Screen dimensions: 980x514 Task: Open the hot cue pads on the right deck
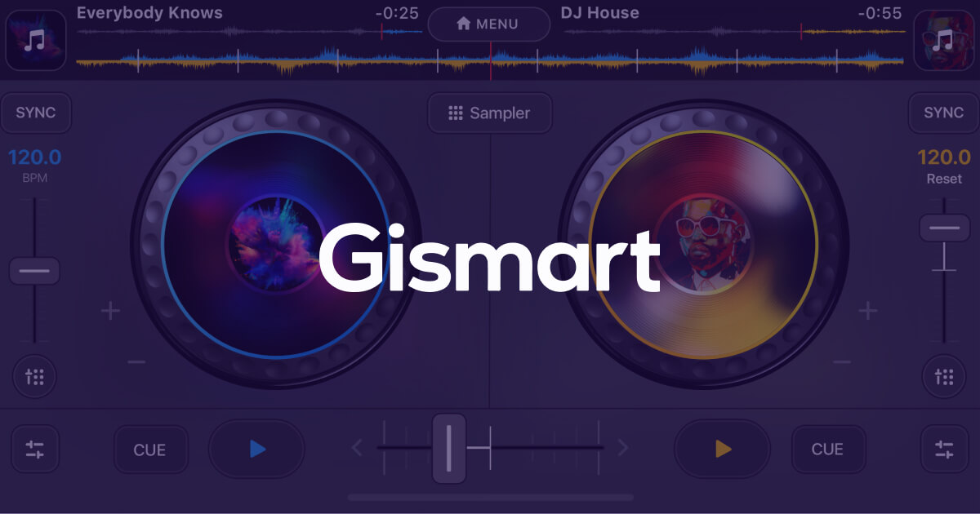945,377
